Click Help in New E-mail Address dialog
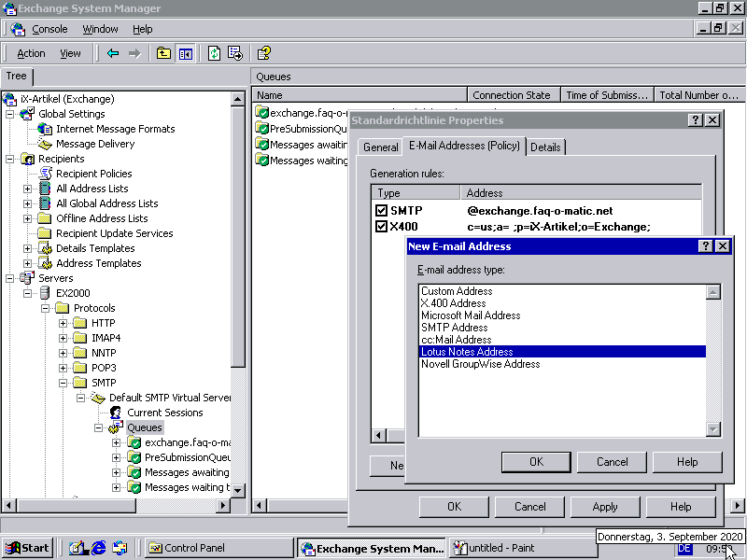The image size is (747, 560). click(687, 462)
